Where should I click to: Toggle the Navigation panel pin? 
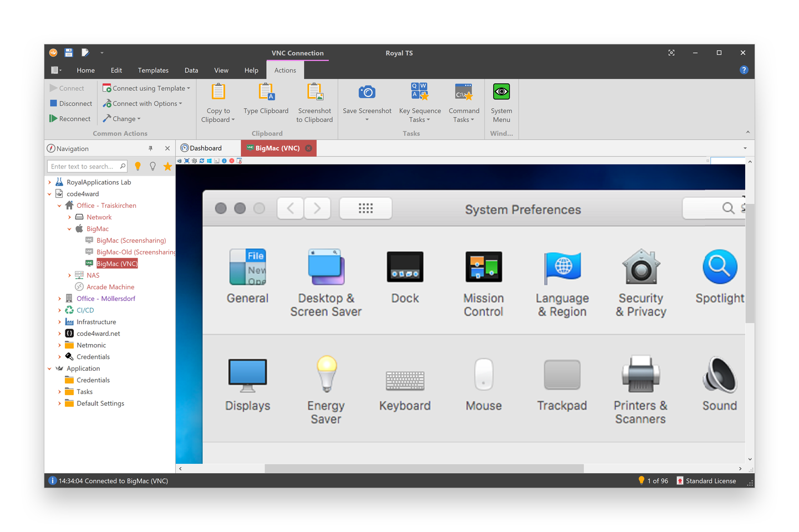(150, 149)
